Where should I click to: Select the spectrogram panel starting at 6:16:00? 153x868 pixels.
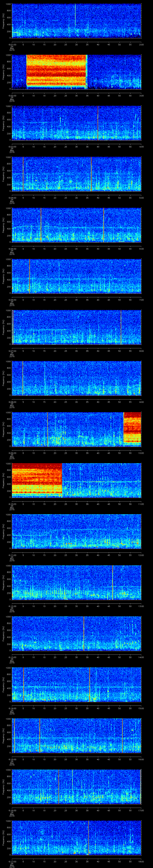tap(76, 786)
